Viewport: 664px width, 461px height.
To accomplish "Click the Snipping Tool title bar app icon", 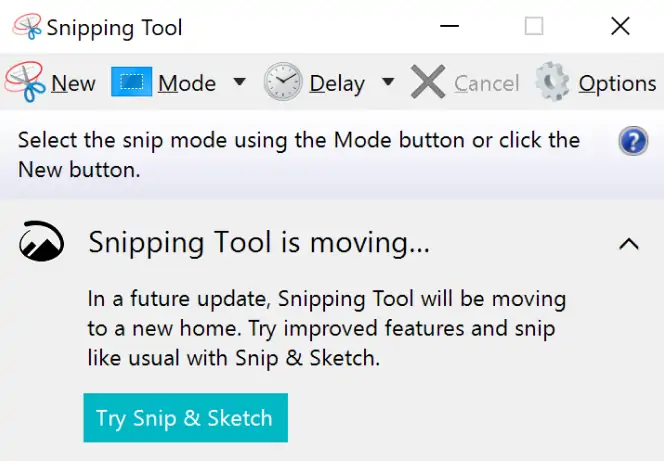I will tap(27, 27).
